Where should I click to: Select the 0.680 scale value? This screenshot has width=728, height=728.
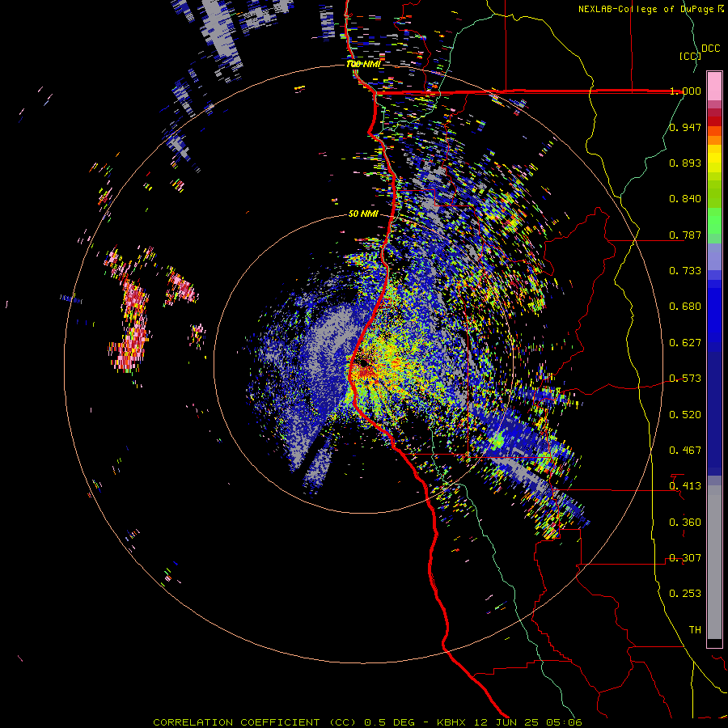[x=685, y=307]
